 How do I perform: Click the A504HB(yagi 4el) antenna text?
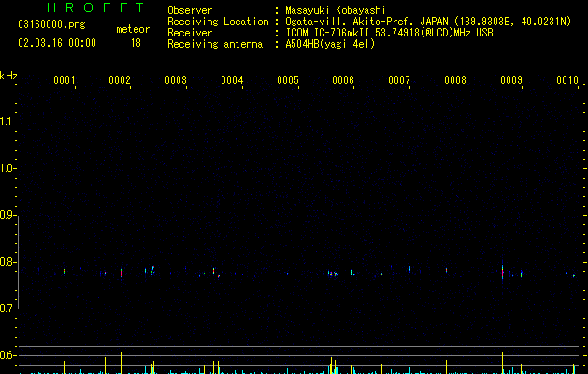point(330,44)
